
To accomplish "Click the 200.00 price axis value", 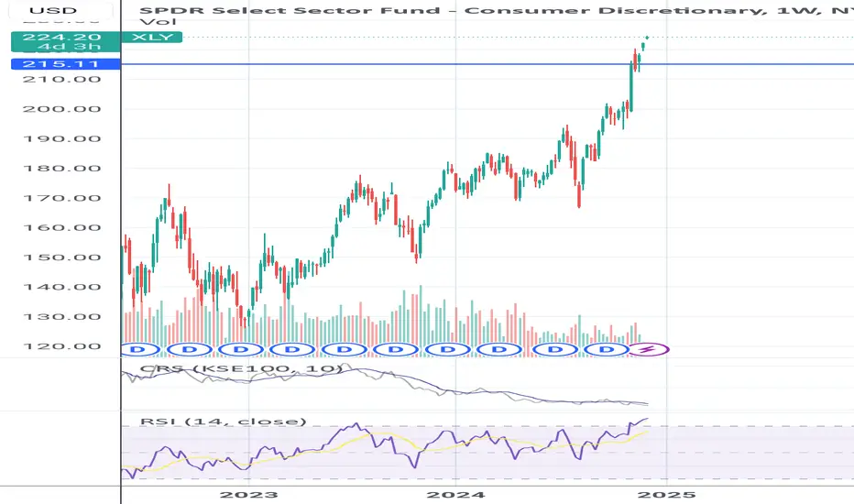I will click(x=61, y=109).
